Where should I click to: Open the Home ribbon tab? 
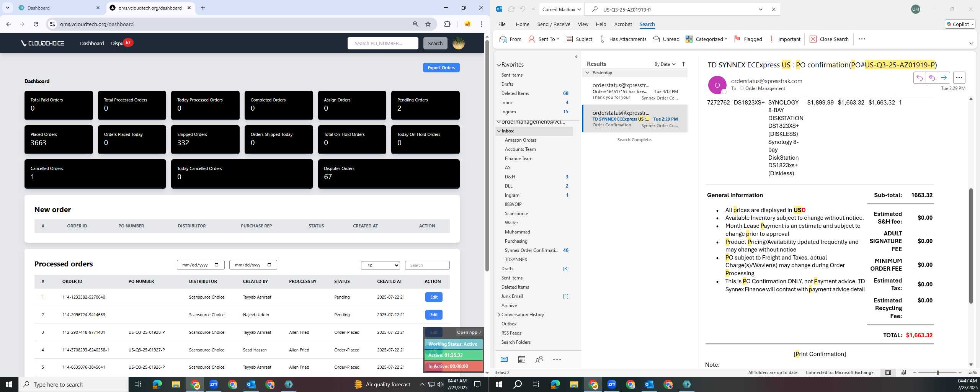point(522,24)
